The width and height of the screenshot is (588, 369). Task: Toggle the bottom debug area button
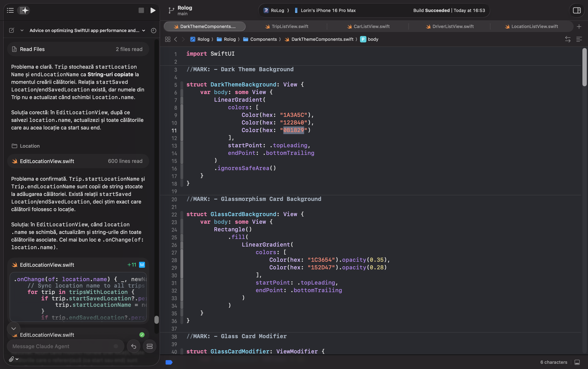tap(577, 362)
